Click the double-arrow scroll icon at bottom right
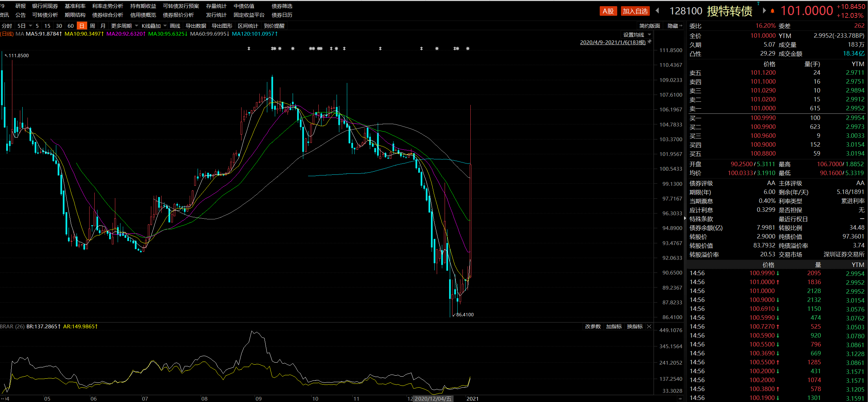868x402 pixels. pyautogui.click(x=680, y=399)
